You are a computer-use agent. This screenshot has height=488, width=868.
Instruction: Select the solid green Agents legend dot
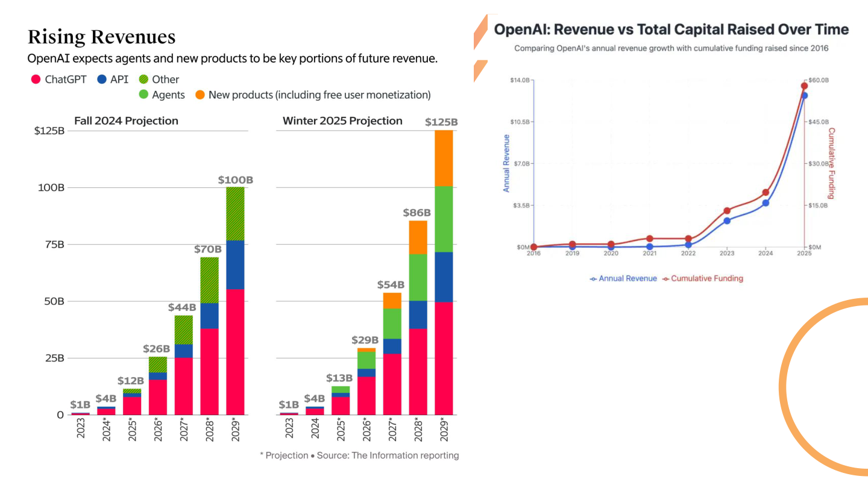click(143, 95)
